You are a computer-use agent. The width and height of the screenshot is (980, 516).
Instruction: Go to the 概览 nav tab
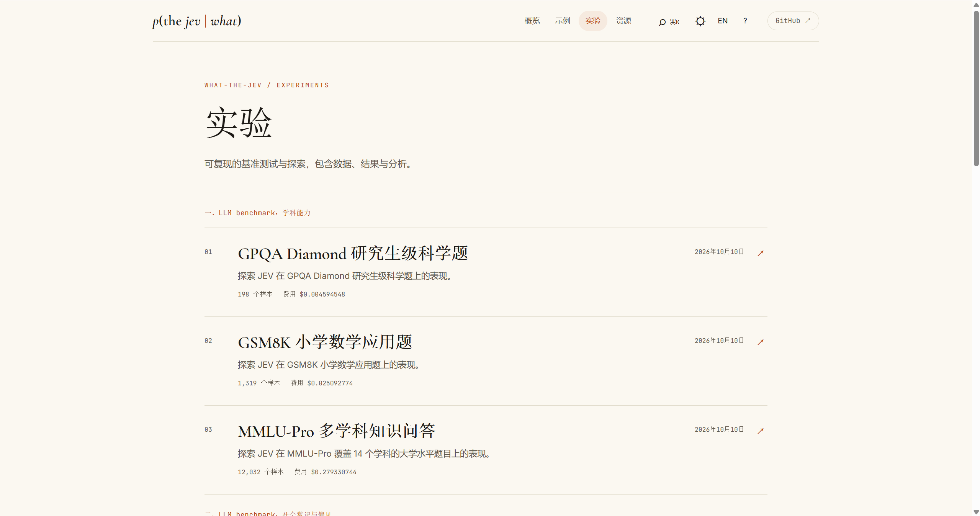(x=532, y=21)
